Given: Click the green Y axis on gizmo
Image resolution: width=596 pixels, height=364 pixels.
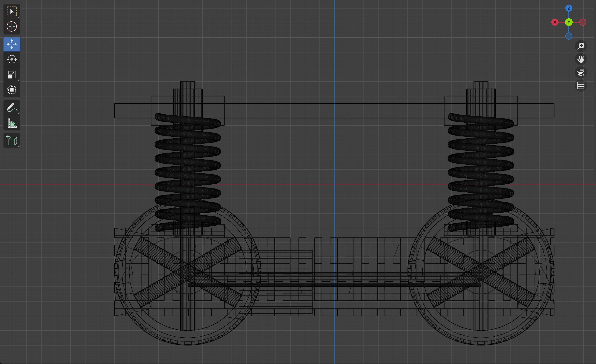Looking at the screenshot, I should pyautogui.click(x=569, y=22).
